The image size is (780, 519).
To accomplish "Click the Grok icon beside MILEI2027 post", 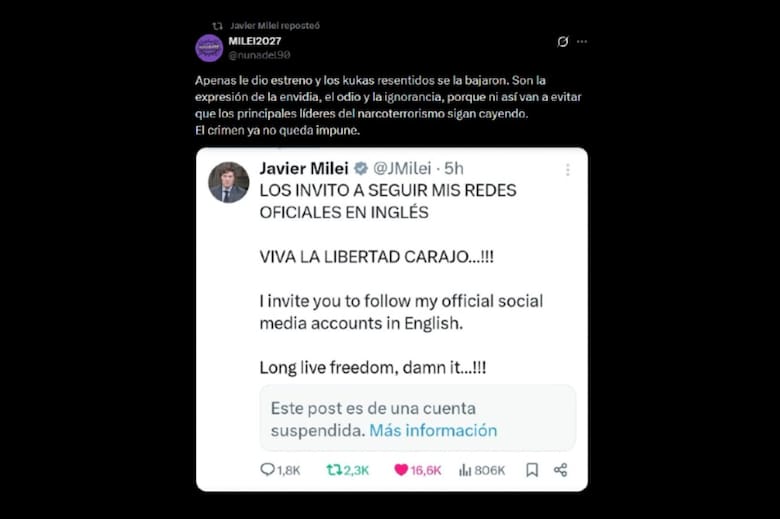I will click(563, 42).
